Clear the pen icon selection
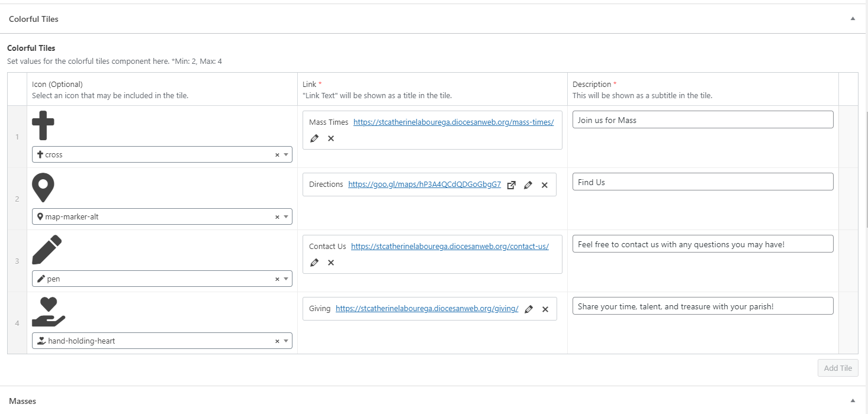 pos(277,279)
